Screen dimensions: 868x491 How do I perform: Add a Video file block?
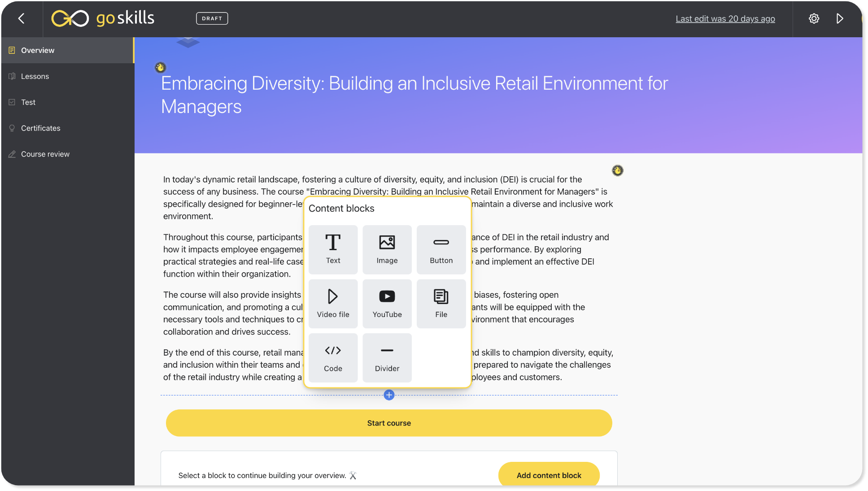[333, 304]
